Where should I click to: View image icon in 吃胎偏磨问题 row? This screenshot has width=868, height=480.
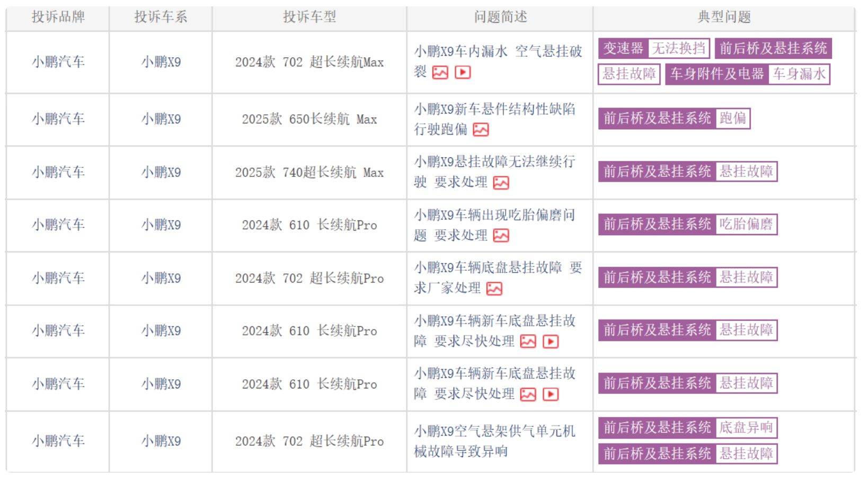(501, 236)
